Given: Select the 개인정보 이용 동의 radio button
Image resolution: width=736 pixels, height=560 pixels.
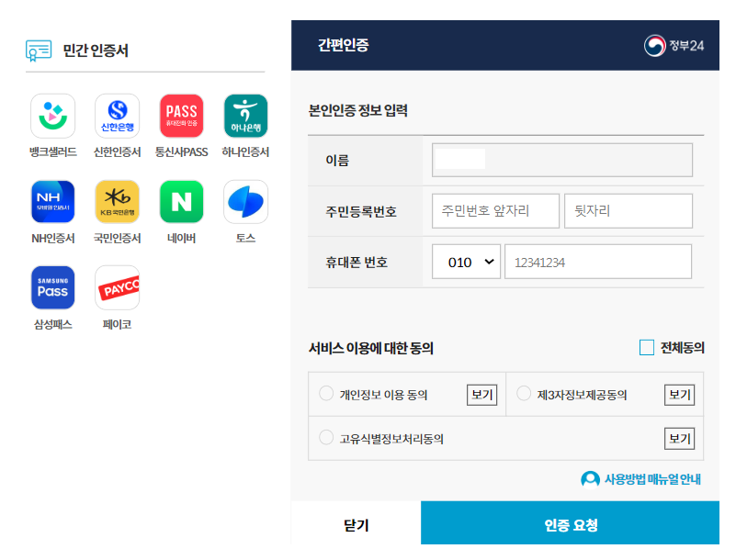Looking at the screenshot, I should click(326, 393).
